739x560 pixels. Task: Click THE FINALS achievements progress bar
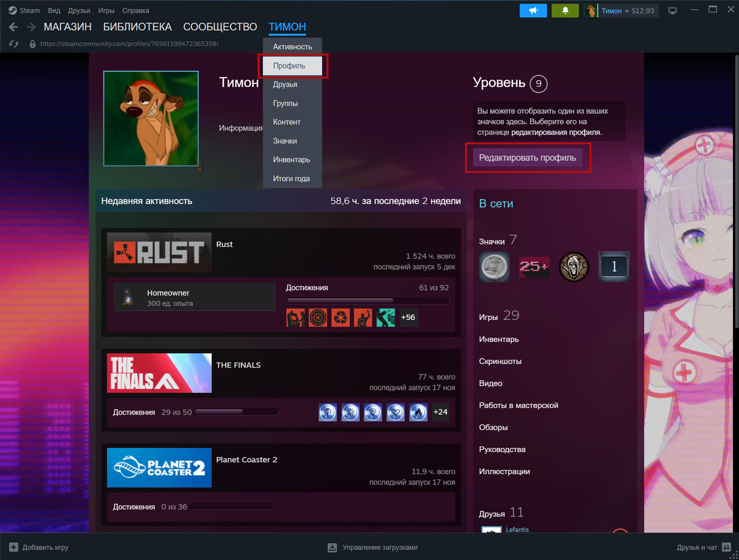coord(237,412)
